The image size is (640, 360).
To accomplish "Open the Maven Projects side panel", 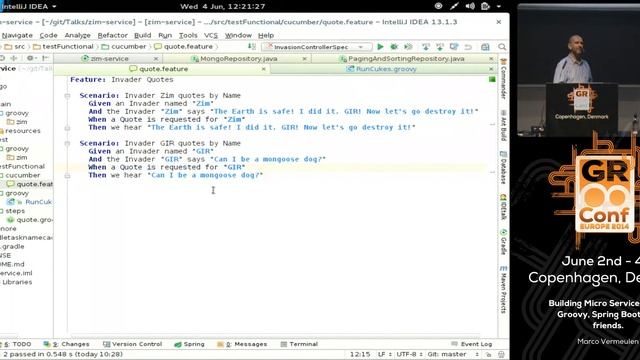I will pos(503,289).
